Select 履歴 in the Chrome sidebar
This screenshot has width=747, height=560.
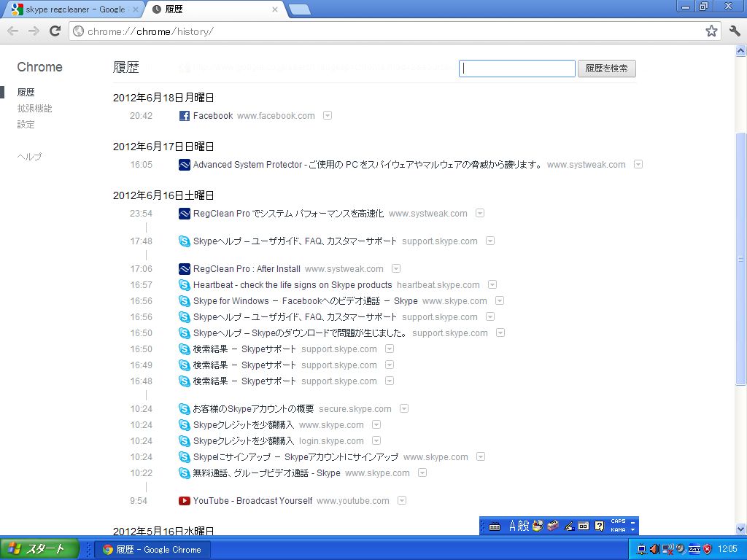26,93
